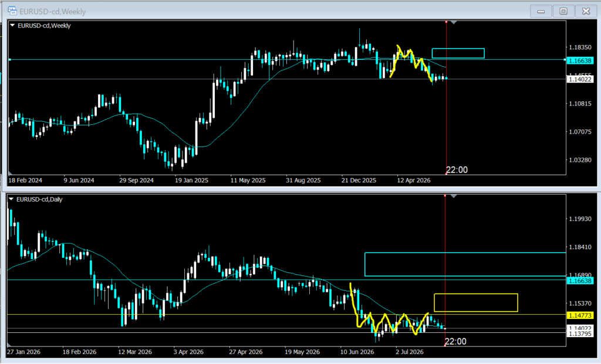Image resolution: width=601 pixels, height=364 pixels.
Task: Click the 27 Apr 2026 date label
Action: tap(246, 352)
